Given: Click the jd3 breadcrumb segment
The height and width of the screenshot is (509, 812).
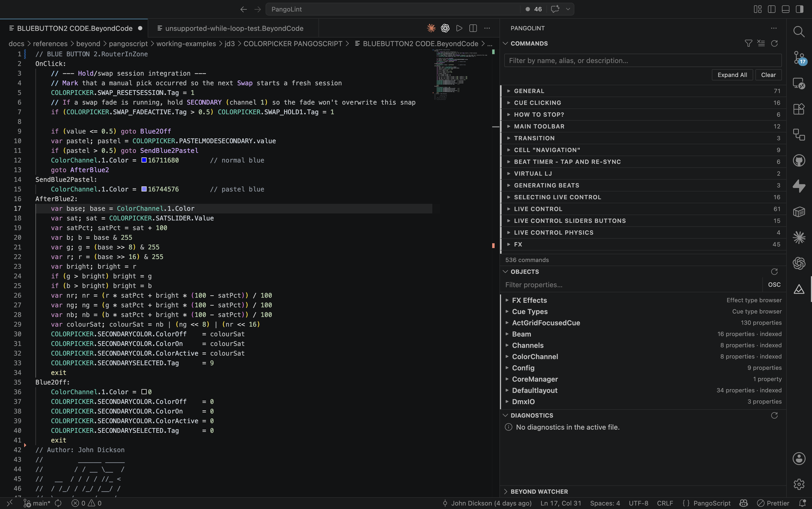Looking at the screenshot, I should tap(230, 44).
